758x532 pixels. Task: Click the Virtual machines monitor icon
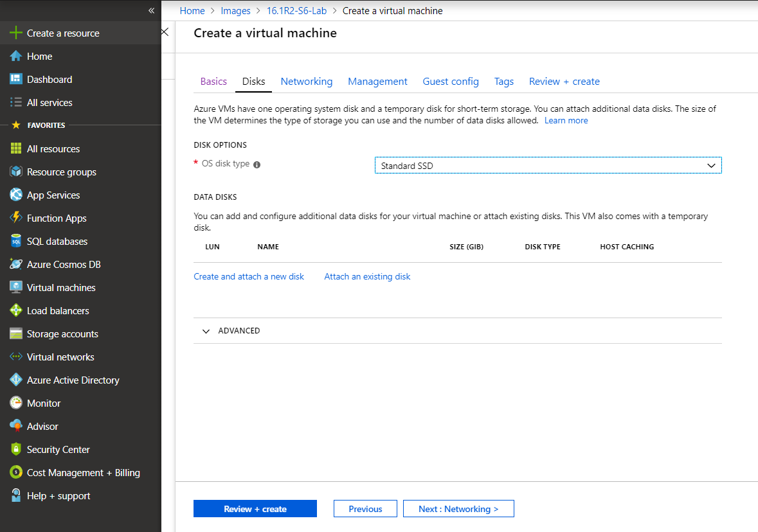coord(16,287)
